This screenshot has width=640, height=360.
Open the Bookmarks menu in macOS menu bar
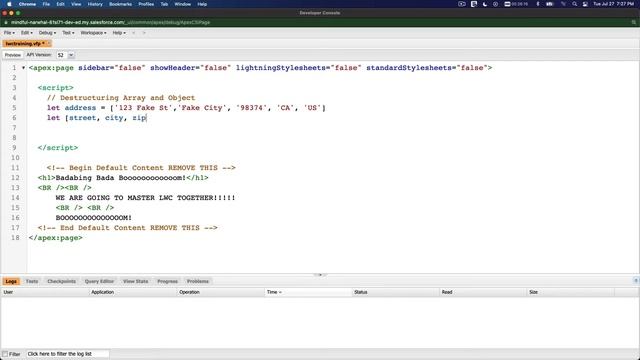[x=120, y=4]
